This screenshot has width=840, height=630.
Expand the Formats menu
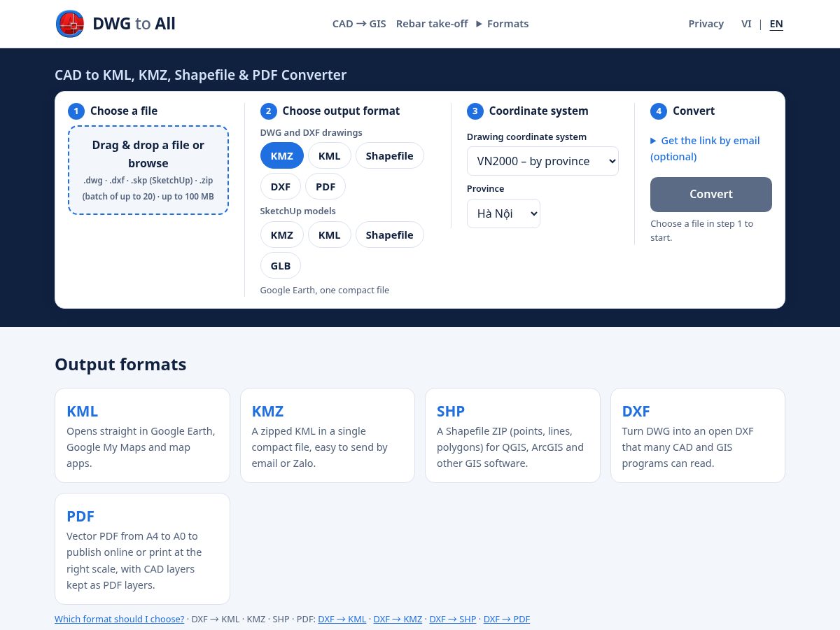(503, 24)
